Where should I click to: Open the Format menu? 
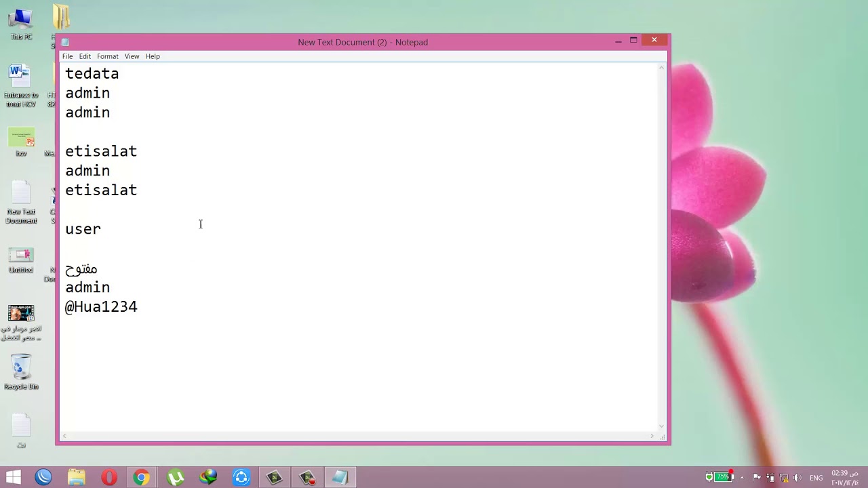pyautogui.click(x=107, y=56)
